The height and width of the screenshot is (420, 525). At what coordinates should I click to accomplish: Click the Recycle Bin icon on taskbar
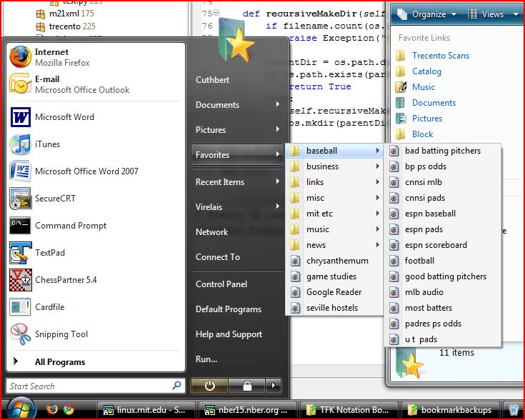click(x=514, y=409)
